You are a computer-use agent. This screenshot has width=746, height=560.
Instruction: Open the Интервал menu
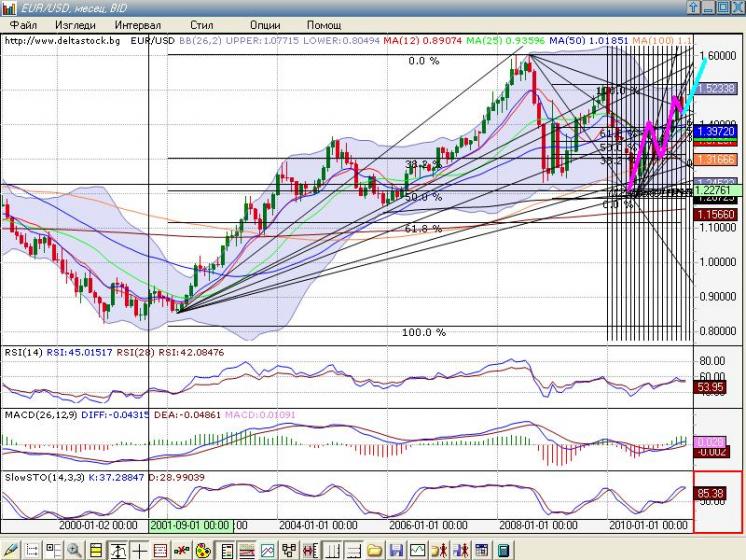pos(137,25)
